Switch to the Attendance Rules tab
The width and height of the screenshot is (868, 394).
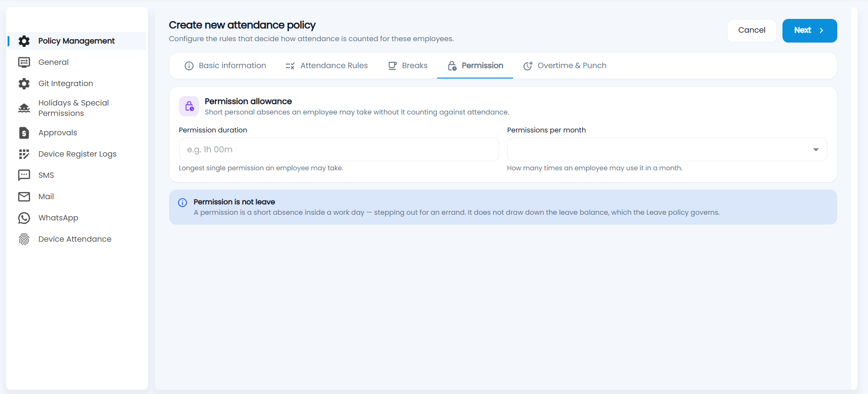pos(327,66)
